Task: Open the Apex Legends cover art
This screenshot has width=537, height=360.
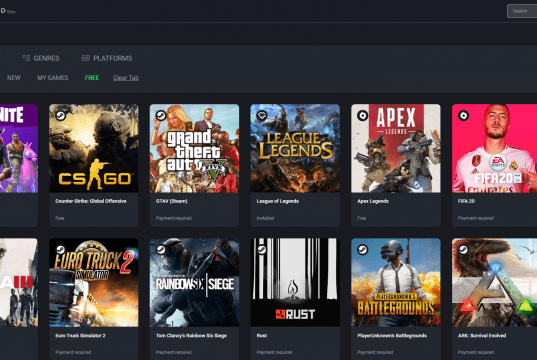Action: (x=396, y=148)
